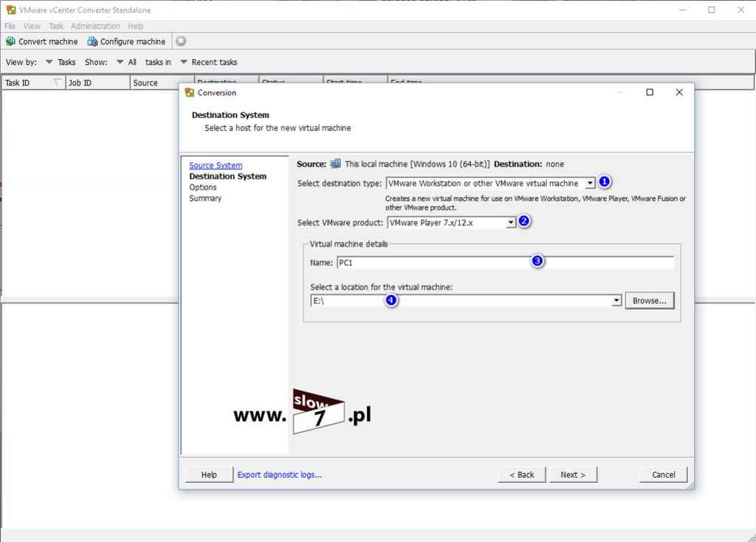Screen dimensions: 756x542
Task: Open the Administration menu
Action: [95, 26]
